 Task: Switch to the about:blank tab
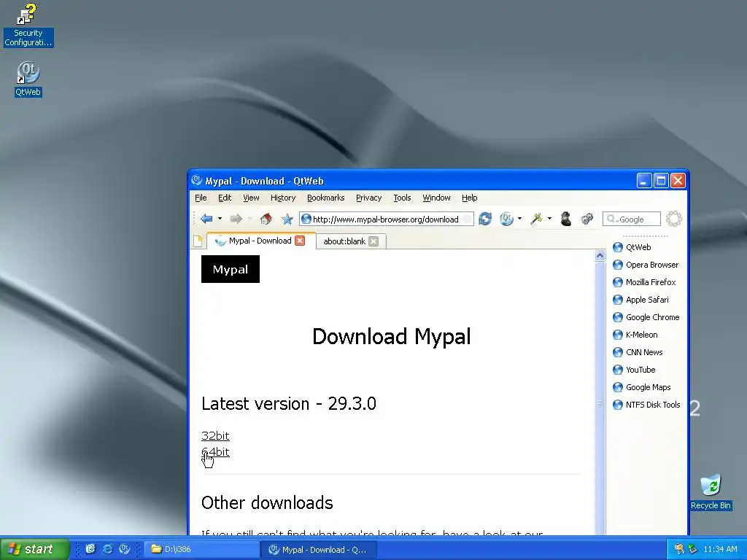click(344, 241)
